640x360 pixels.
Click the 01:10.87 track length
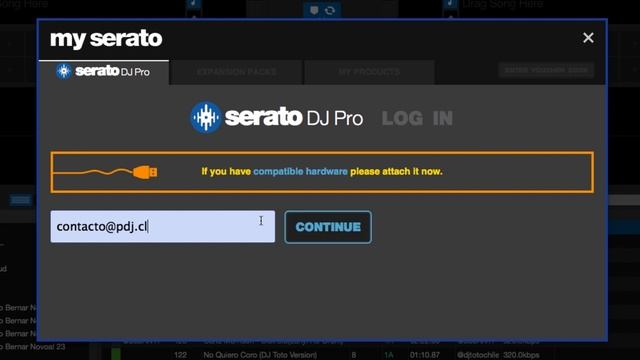tap(424, 355)
